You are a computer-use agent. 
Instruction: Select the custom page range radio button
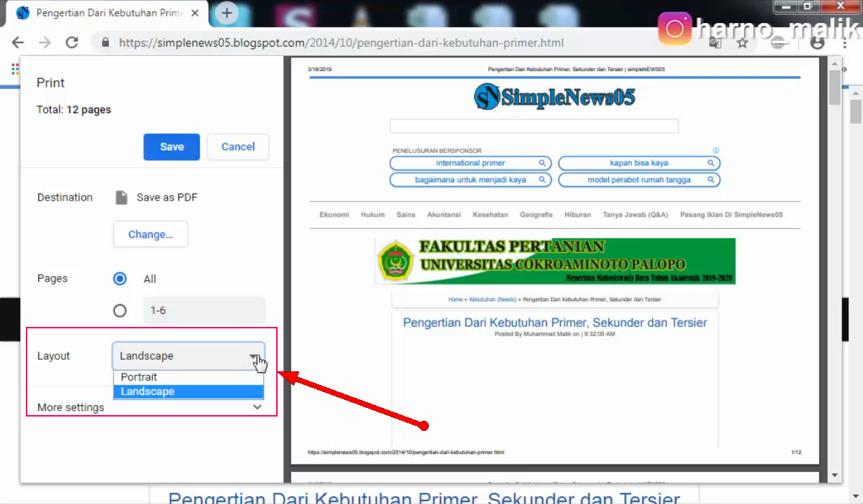pos(120,310)
